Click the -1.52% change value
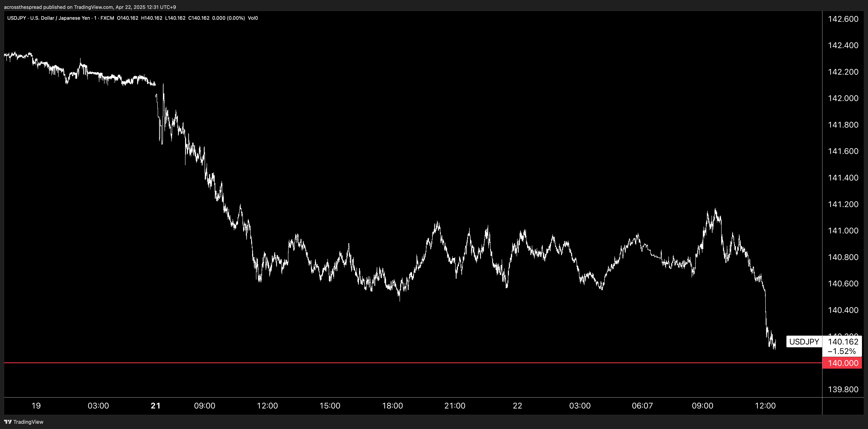Screen dimensions: 868x429 pyautogui.click(x=841, y=351)
